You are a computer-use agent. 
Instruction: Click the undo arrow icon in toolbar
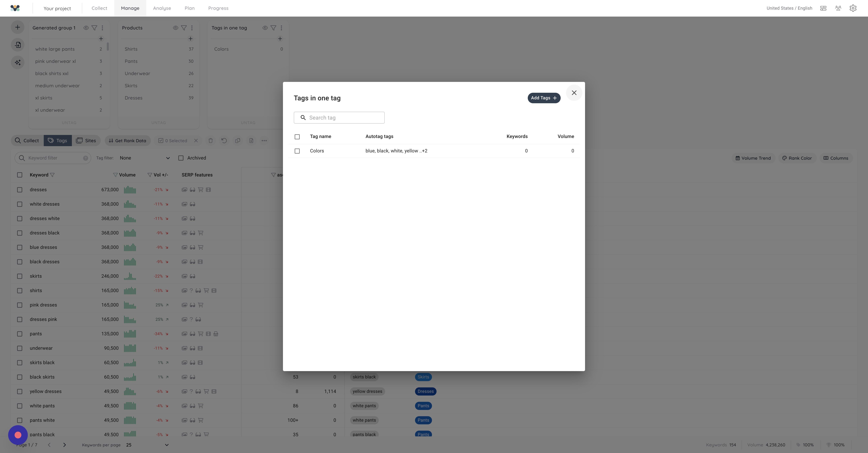click(224, 141)
